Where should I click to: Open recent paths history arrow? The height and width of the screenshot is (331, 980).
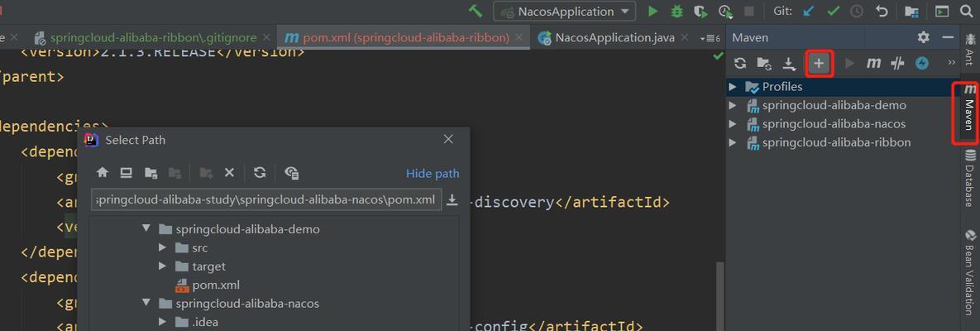(452, 200)
